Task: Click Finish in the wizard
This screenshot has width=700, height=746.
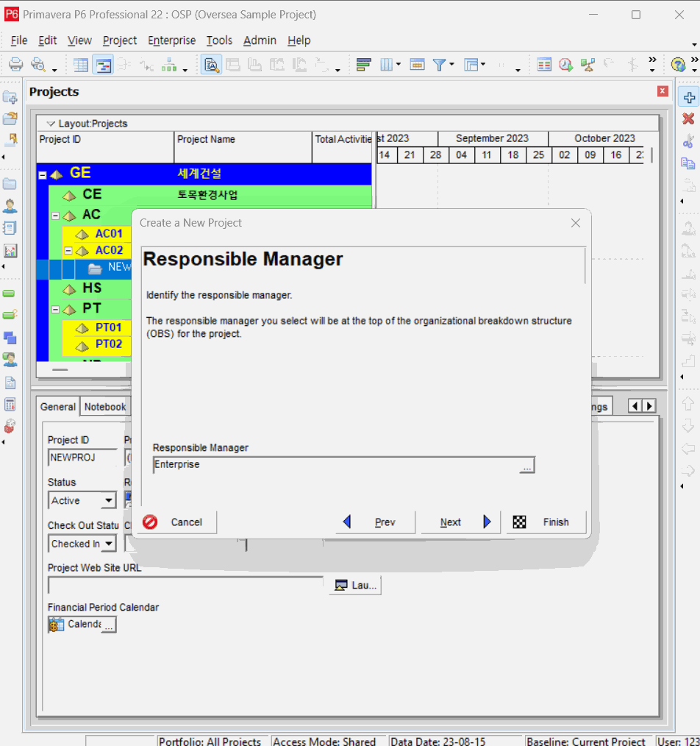Action: coord(546,522)
